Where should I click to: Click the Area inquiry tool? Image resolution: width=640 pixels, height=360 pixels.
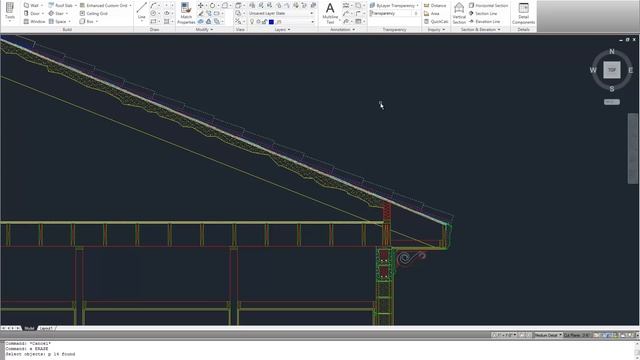[432, 13]
